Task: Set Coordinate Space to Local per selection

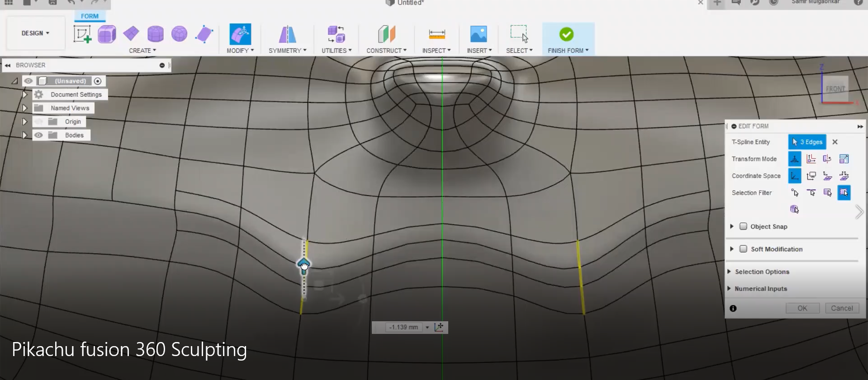Action: [x=827, y=176]
